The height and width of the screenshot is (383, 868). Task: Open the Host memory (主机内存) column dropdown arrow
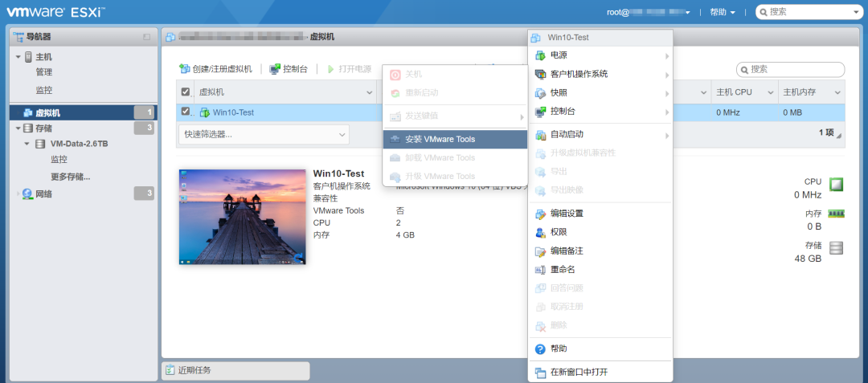(x=837, y=92)
